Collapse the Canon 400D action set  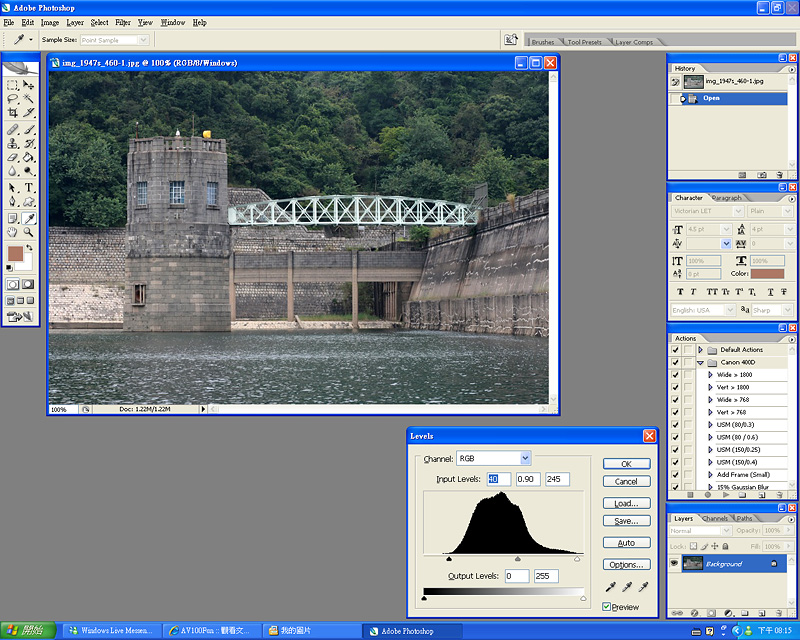[701, 362]
